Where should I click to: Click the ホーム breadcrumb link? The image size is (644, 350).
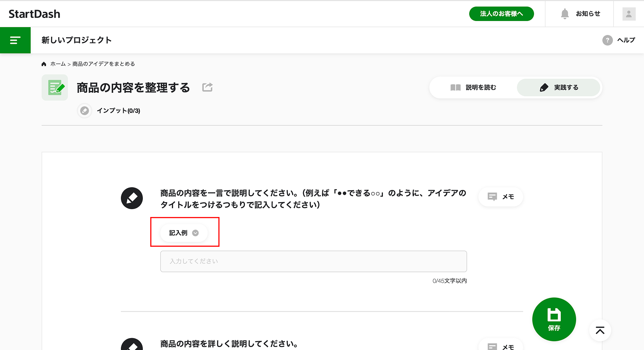click(x=58, y=64)
